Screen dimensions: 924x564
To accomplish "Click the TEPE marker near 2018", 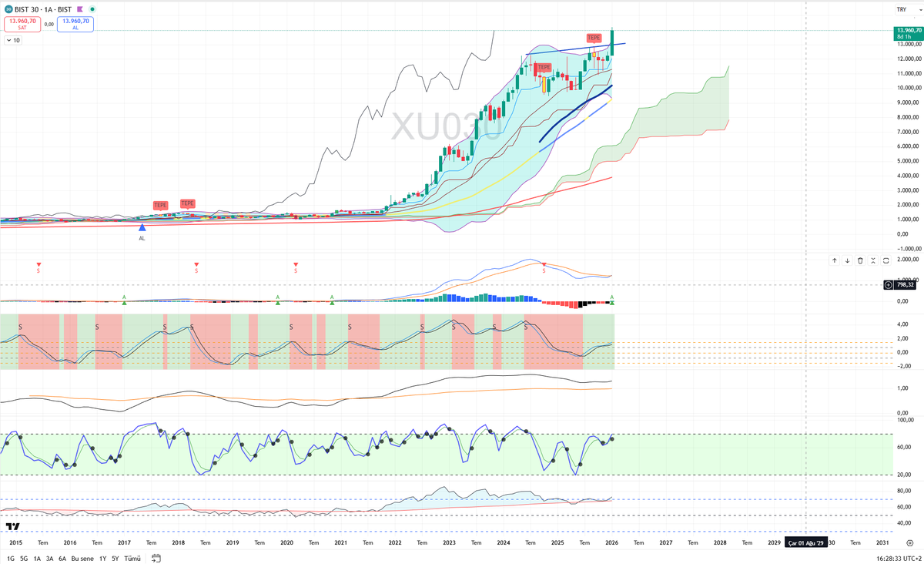I will coord(187,203).
